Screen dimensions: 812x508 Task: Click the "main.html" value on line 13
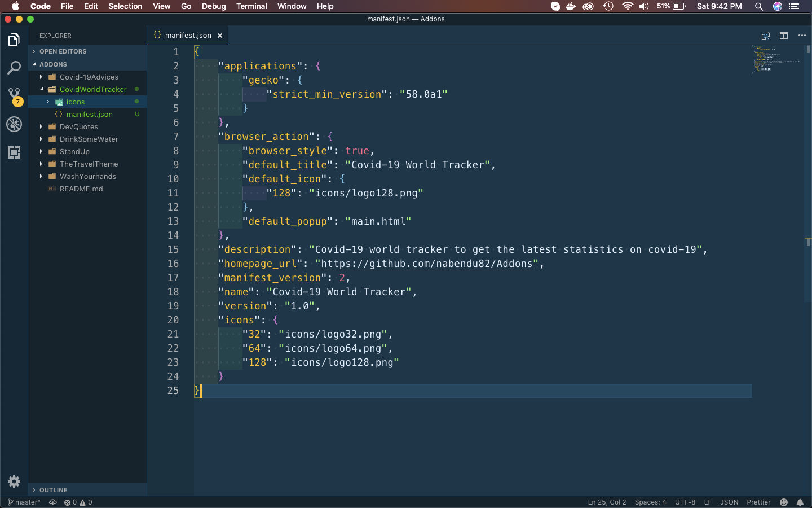(378, 221)
